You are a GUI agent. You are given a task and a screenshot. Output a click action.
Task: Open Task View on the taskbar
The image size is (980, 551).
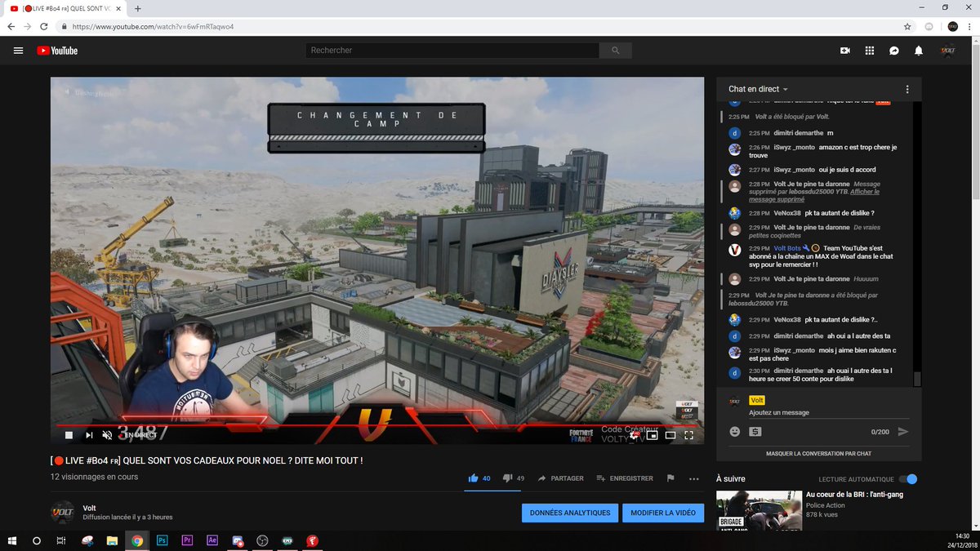(61, 540)
